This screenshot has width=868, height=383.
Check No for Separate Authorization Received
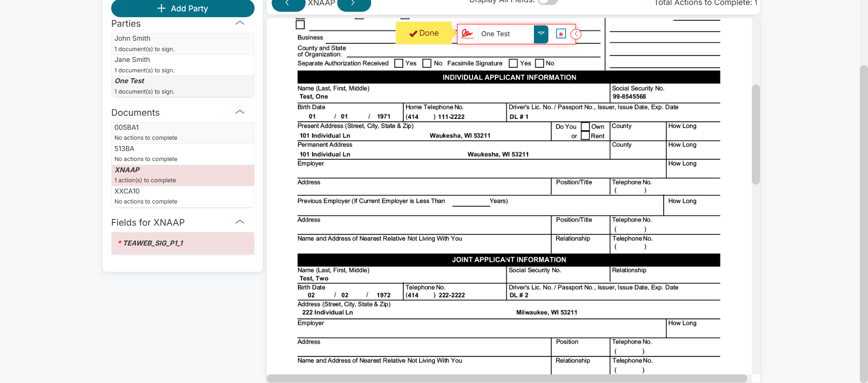[x=427, y=63]
